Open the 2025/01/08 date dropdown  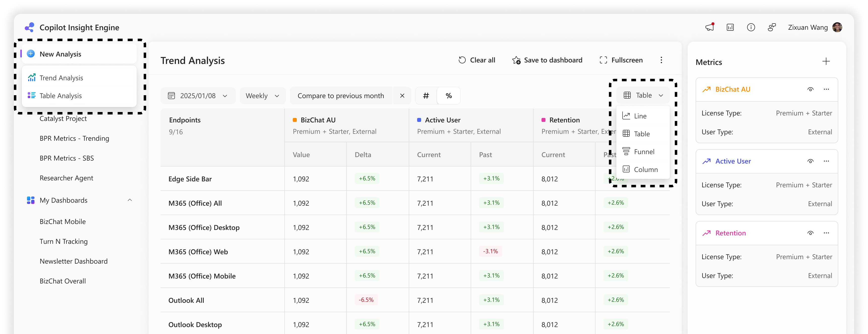(198, 96)
